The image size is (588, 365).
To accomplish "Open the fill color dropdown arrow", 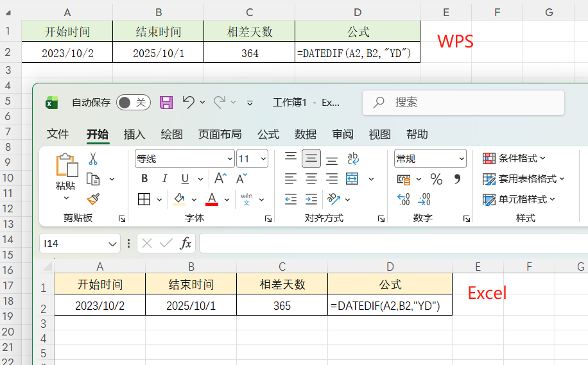I will tap(194, 199).
